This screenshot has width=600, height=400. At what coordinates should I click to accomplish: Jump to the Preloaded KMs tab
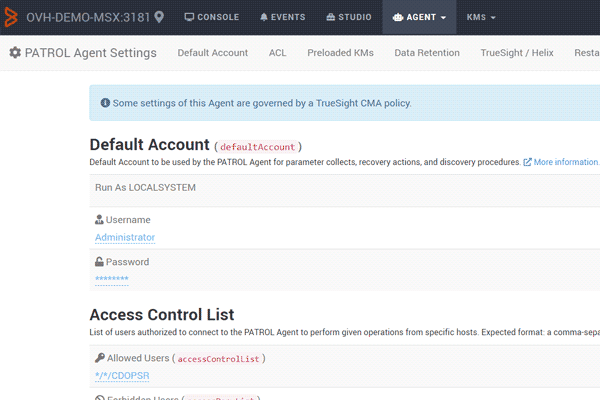click(341, 53)
